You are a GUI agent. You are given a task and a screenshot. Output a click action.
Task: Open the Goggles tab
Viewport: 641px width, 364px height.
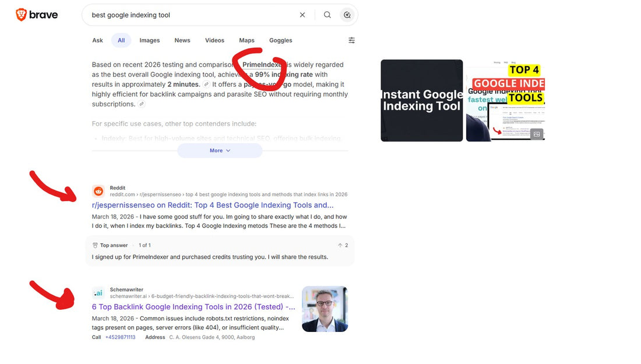coord(280,40)
